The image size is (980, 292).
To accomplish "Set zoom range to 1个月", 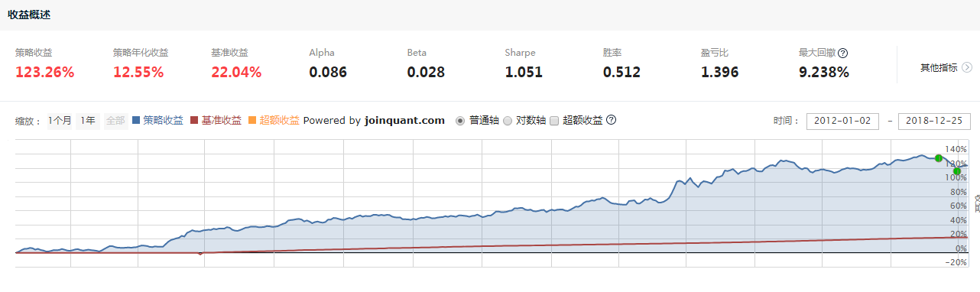I will point(60,120).
